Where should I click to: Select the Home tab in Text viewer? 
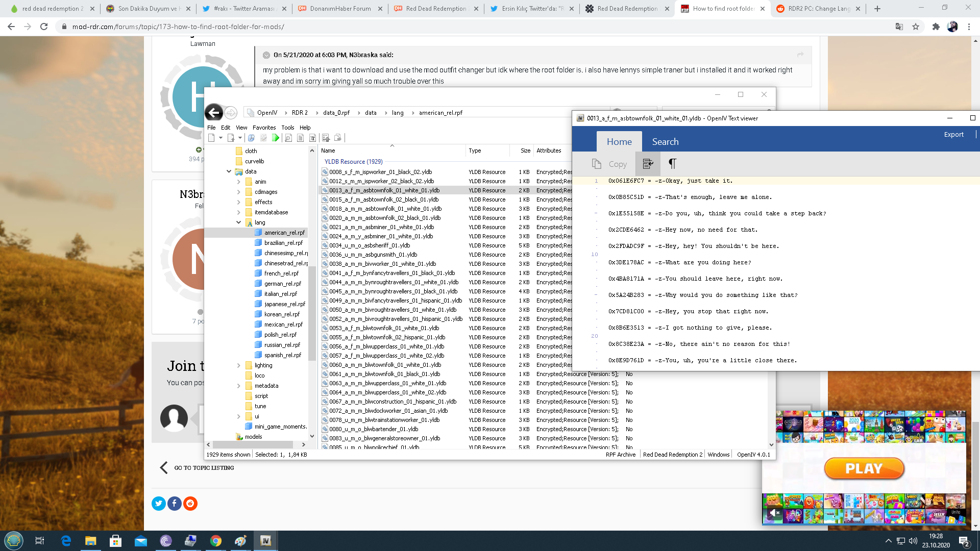coord(619,142)
